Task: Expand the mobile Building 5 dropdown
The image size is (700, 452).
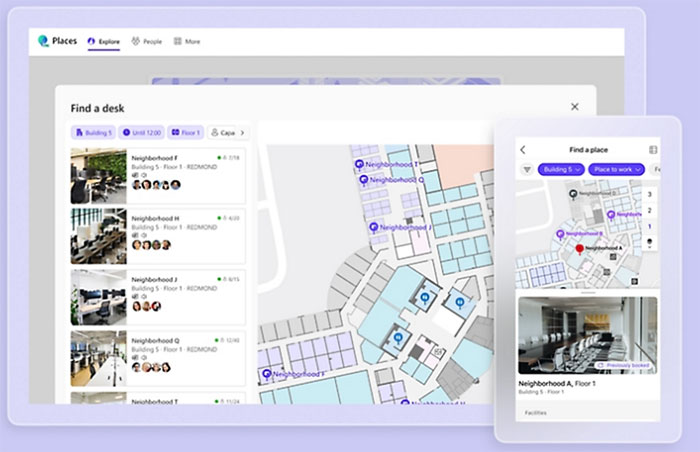Action: point(561,170)
